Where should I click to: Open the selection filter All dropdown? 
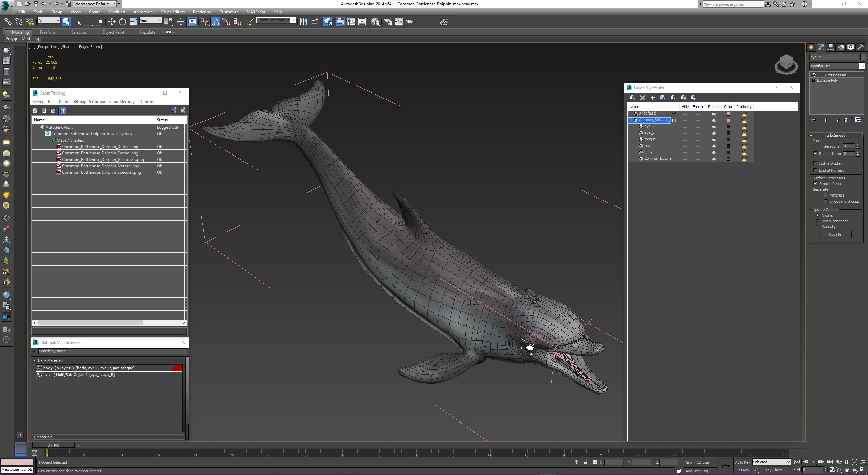(49, 20)
